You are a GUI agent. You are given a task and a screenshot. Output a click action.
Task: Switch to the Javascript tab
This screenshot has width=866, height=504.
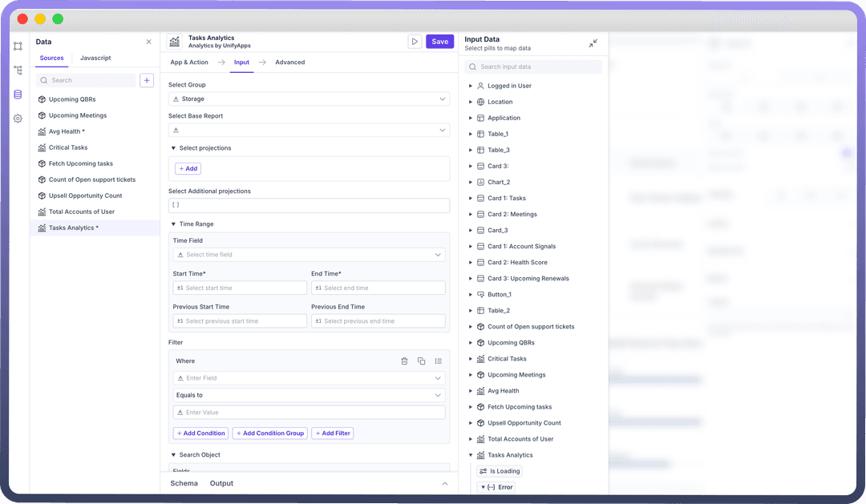(x=95, y=58)
